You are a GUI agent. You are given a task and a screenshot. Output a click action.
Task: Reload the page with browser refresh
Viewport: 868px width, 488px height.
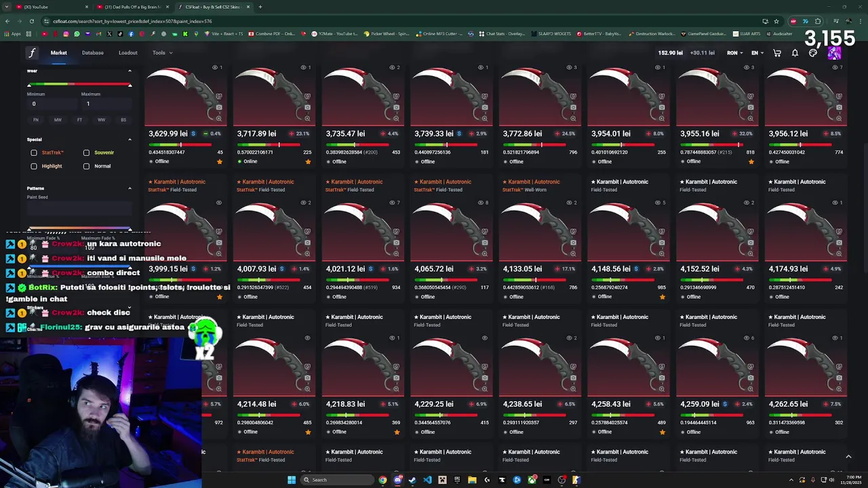pos(31,21)
